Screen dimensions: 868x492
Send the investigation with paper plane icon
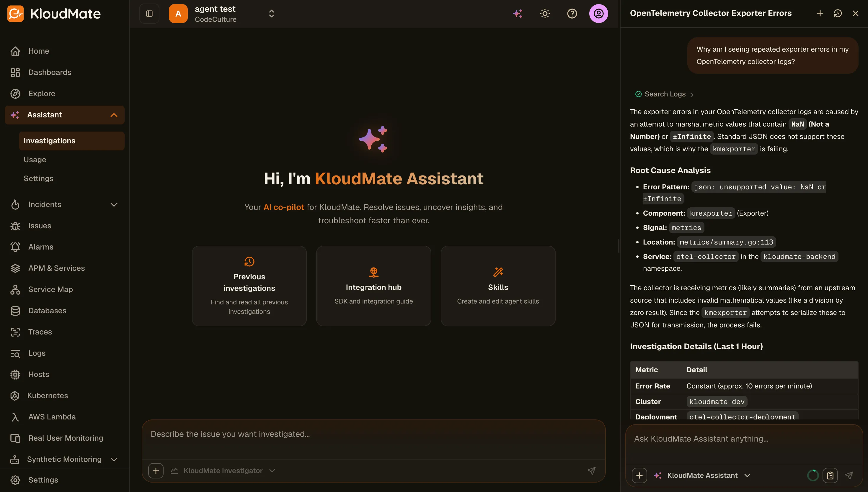coord(591,471)
